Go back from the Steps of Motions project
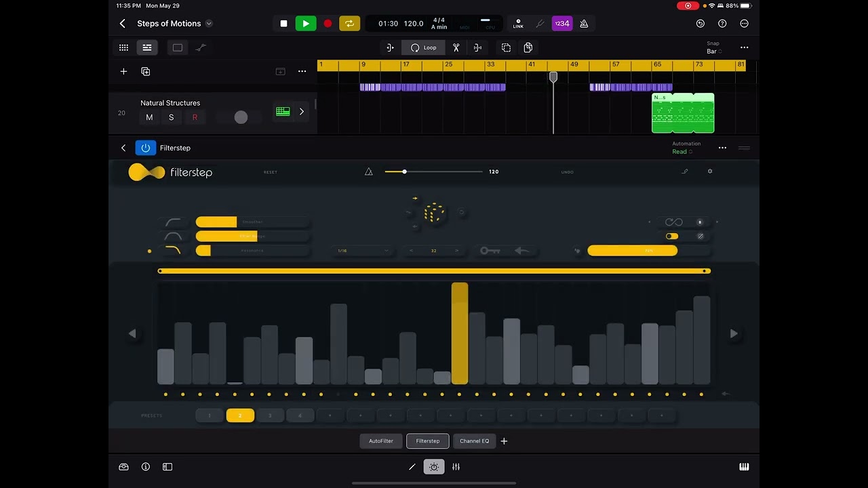Viewport: 868px width, 488px height. 122,24
